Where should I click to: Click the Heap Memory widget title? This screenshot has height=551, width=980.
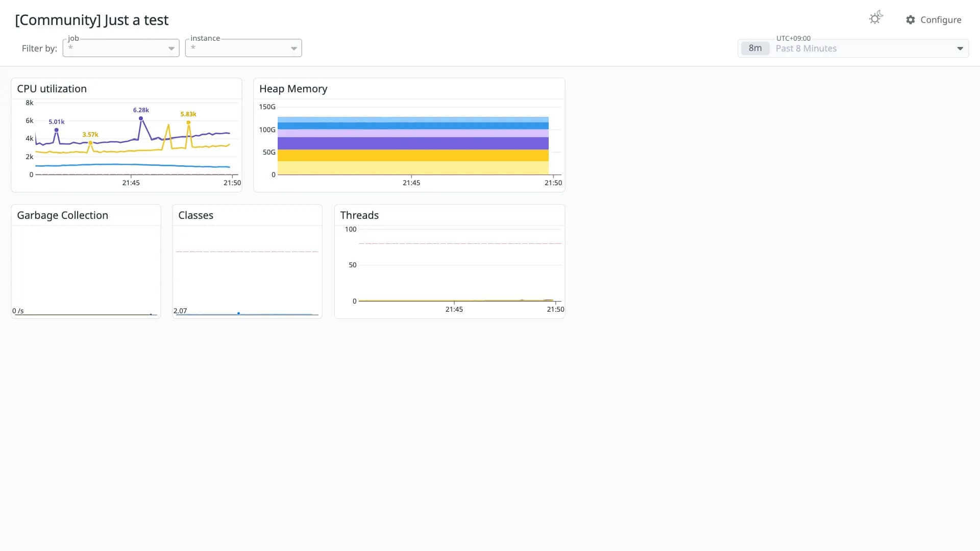[x=293, y=89]
